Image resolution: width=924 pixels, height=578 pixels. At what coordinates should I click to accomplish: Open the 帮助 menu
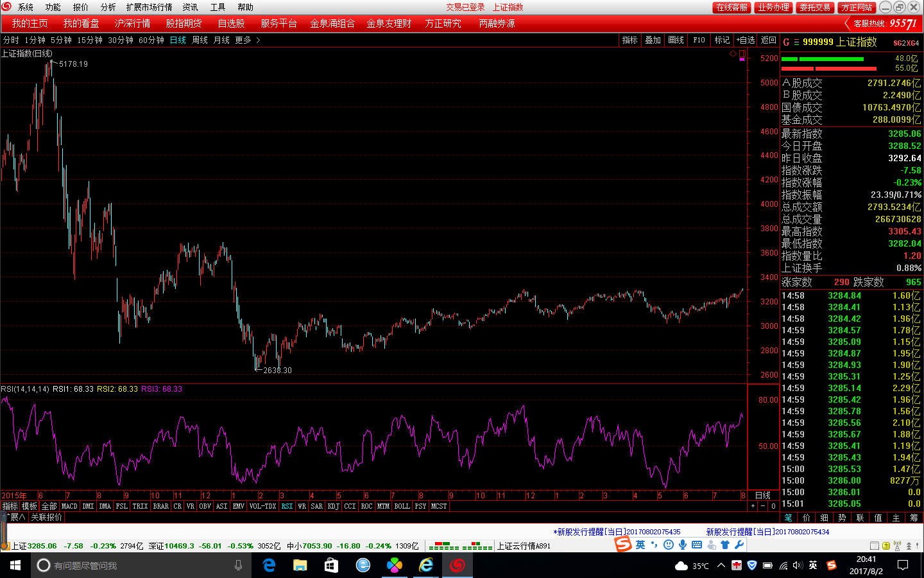tap(245, 7)
